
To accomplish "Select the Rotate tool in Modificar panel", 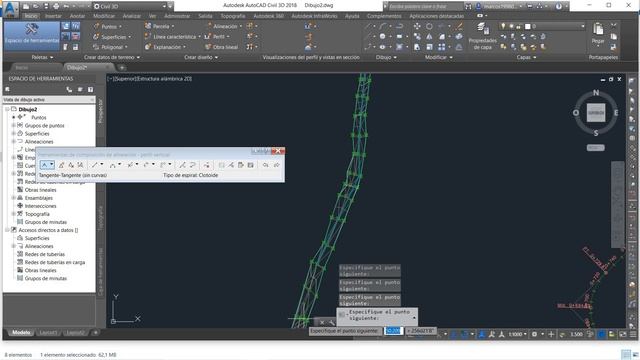I will point(429,27).
